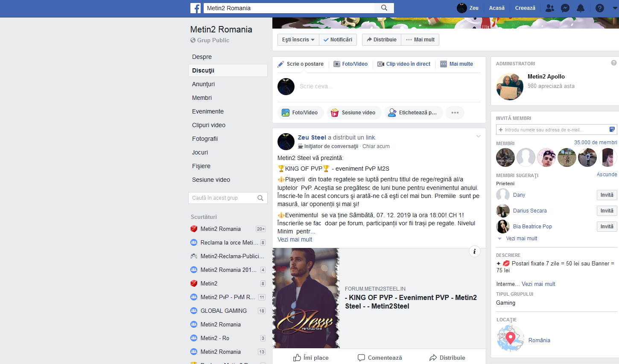619x364 pixels.
Task: Click the Facebook logo home icon
Action: coord(196,8)
